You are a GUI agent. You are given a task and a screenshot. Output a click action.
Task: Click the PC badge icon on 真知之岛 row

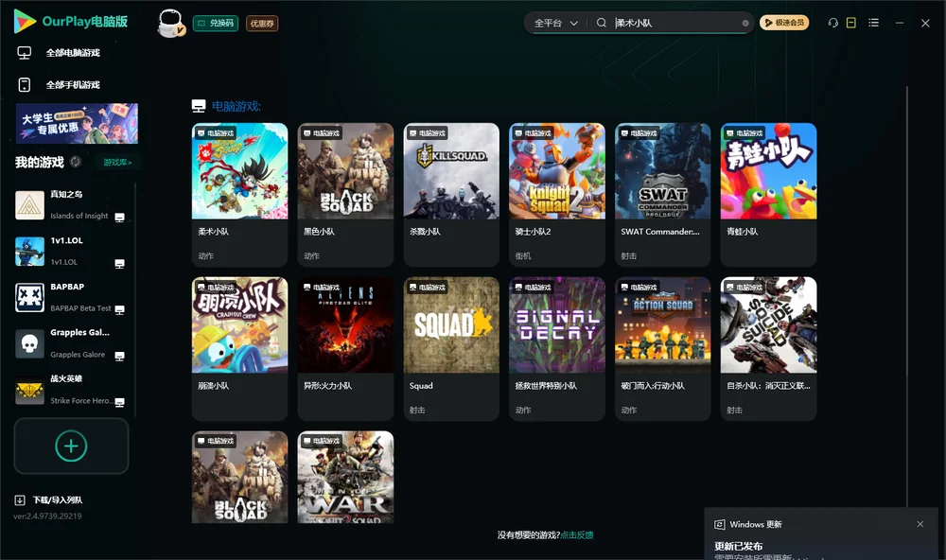point(119,218)
